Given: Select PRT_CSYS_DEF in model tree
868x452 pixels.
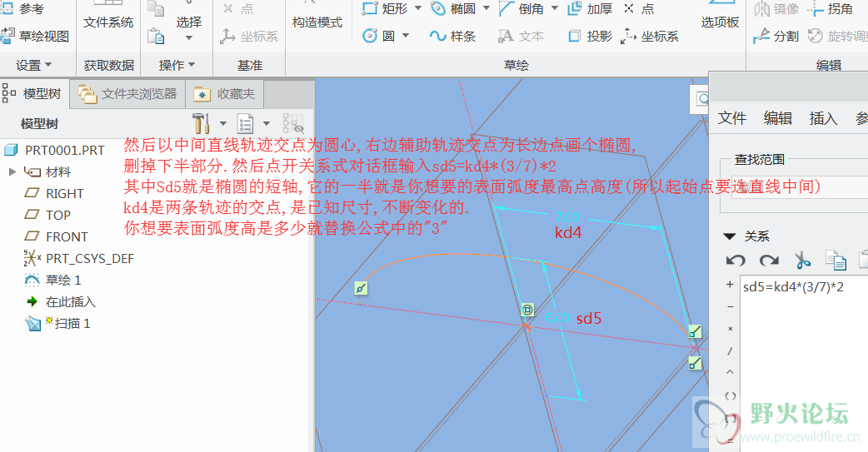Looking at the screenshot, I should [x=78, y=258].
